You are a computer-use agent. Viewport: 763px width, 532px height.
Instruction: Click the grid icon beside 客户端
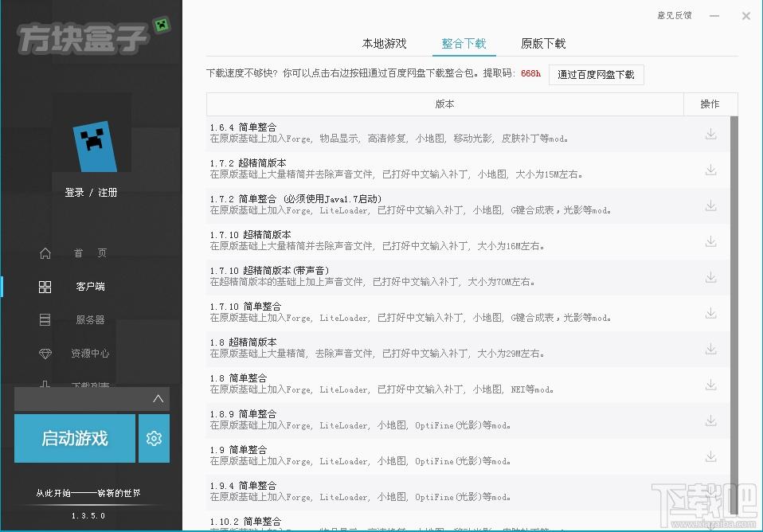45,287
